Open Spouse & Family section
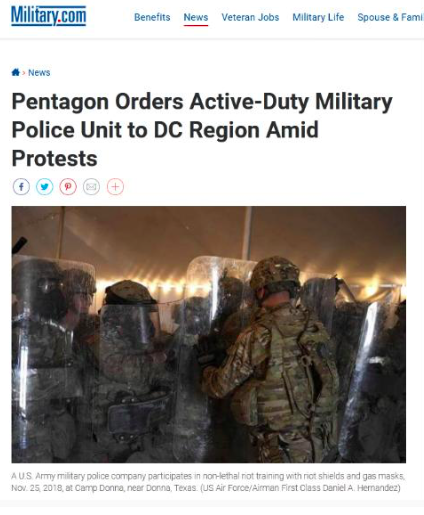The image size is (424, 515). (390, 17)
